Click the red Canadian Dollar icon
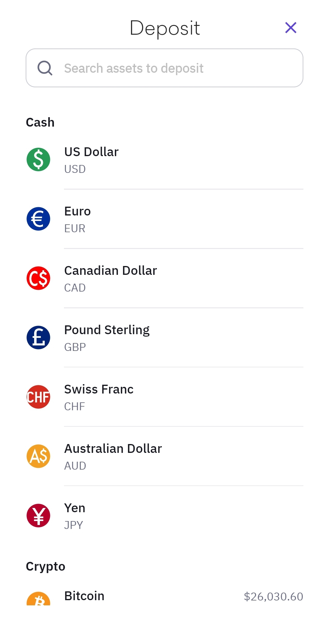 click(38, 278)
